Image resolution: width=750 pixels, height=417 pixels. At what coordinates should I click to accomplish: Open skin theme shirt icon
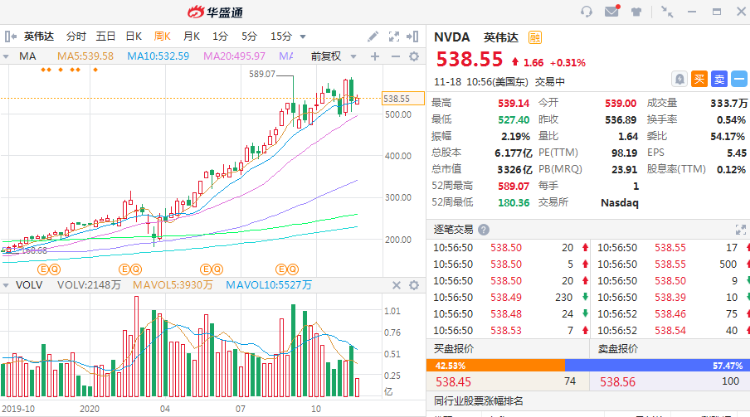(x=636, y=11)
